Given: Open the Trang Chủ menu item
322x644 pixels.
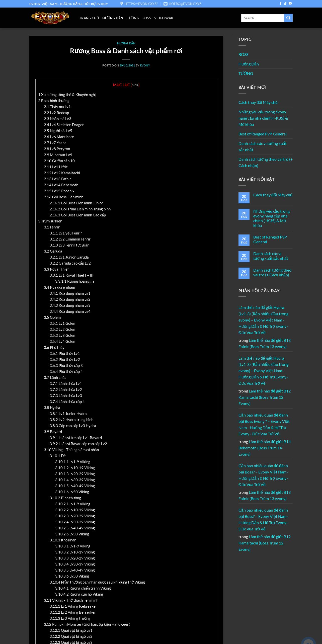Looking at the screenshot, I should 89,18.
